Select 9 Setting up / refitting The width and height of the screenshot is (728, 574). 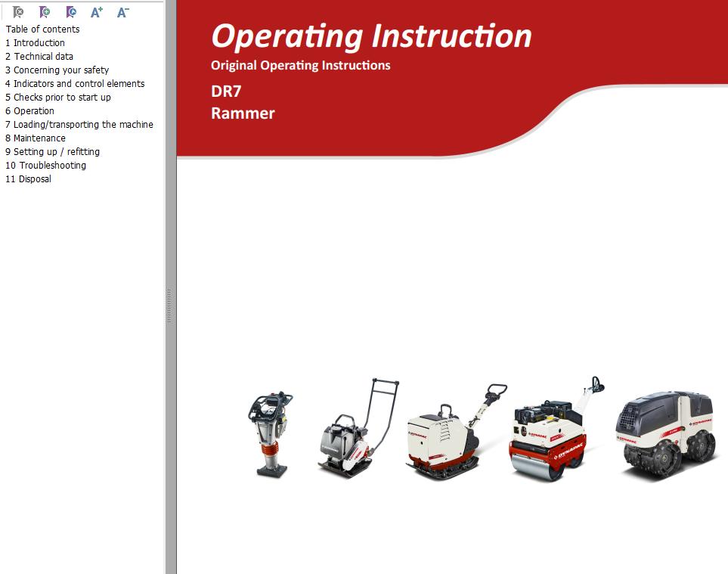pyautogui.click(x=52, y=152)
